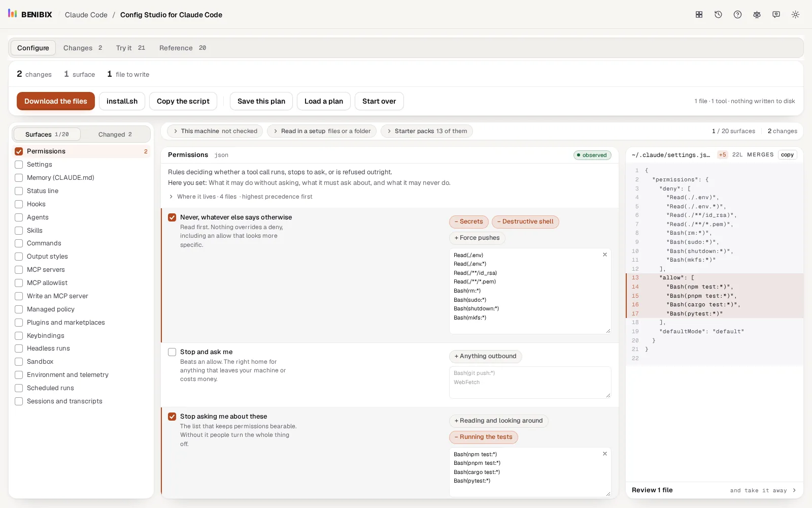Viewport: 812px width, 508px height.
Task: Open the Changes tab
Action: (83, 48)
